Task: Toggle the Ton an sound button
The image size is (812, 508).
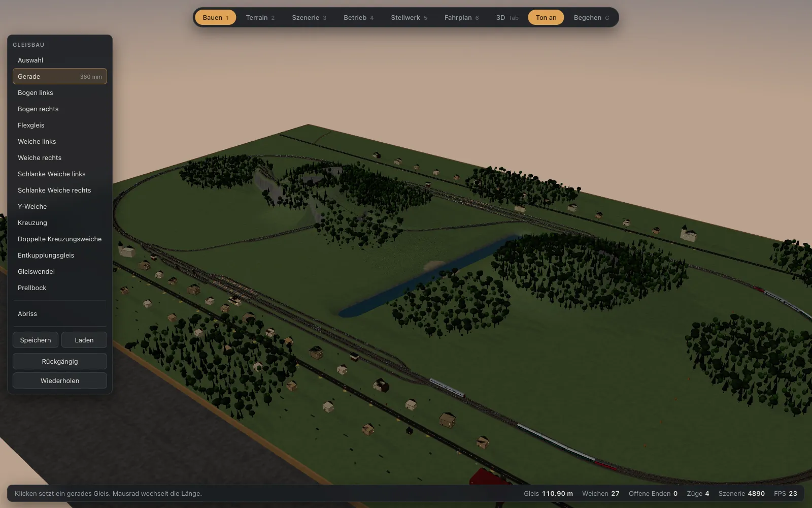Action: 546,17
